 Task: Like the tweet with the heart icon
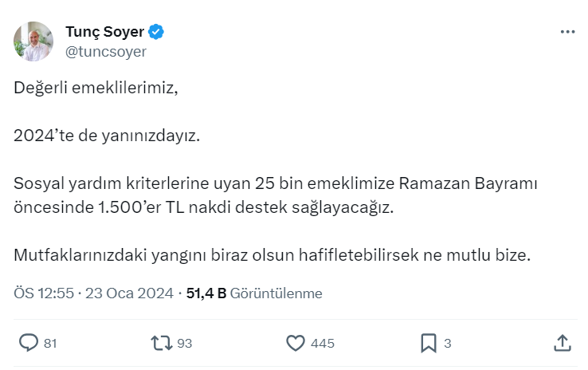(296, 343)
